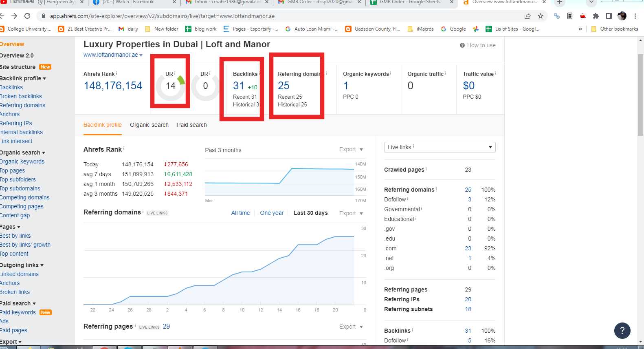Show more bookmarks via double chevron

(580, 29)
